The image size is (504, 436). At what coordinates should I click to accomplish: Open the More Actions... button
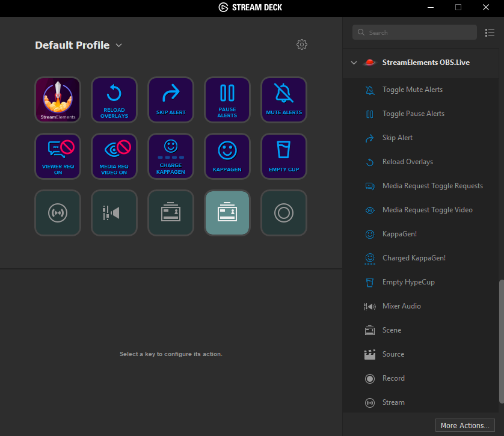(465, 425)
